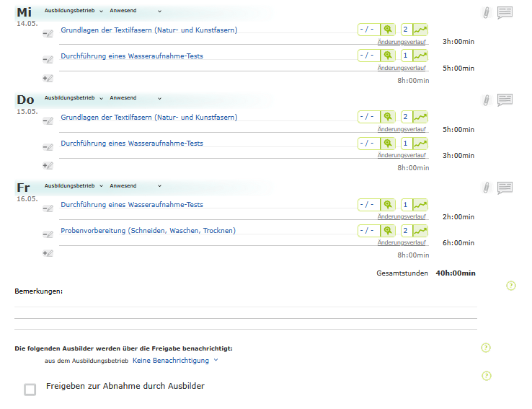Open comment bubble for Mittwoch 14.05.

point(505,12)
